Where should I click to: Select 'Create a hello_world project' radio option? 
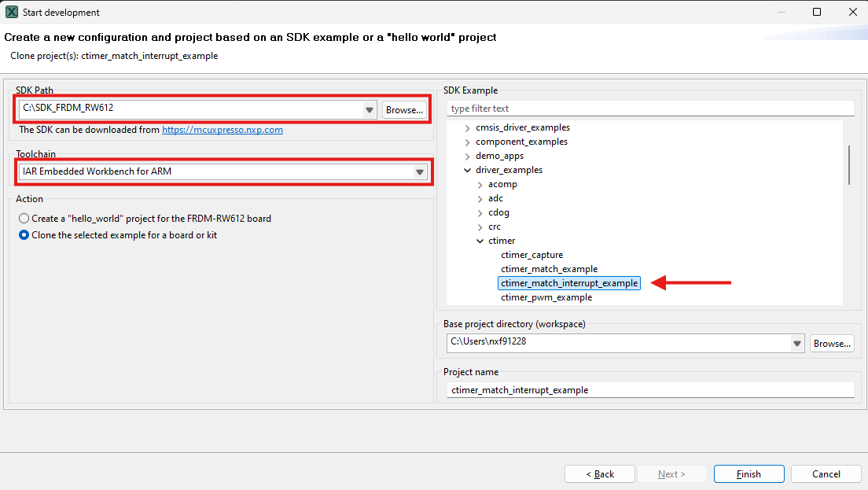point(24,219)
